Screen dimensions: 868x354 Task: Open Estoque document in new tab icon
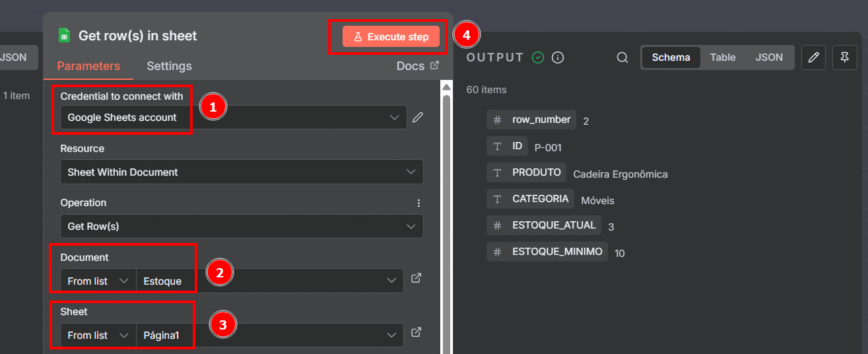pyautogui.click(x=417, y=278)
